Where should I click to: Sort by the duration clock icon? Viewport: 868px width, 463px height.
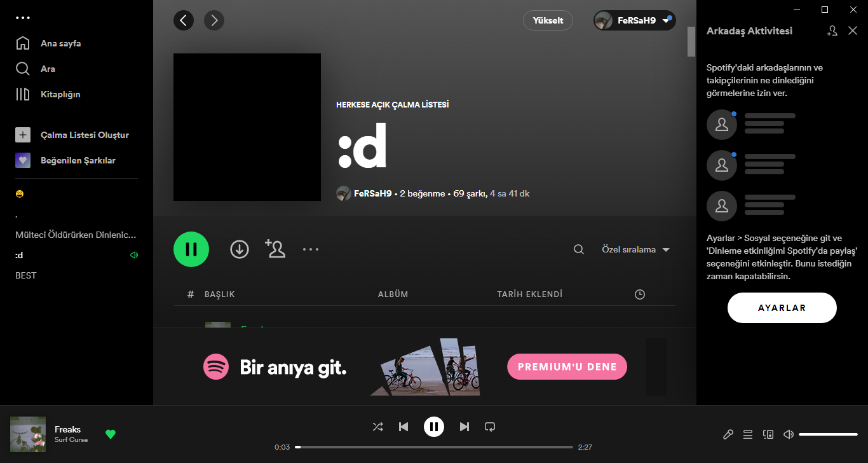(640, 294)
